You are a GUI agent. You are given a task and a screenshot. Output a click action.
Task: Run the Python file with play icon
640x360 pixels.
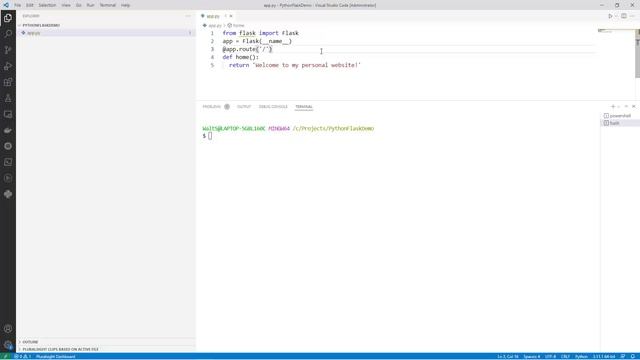tap(610, 16)
